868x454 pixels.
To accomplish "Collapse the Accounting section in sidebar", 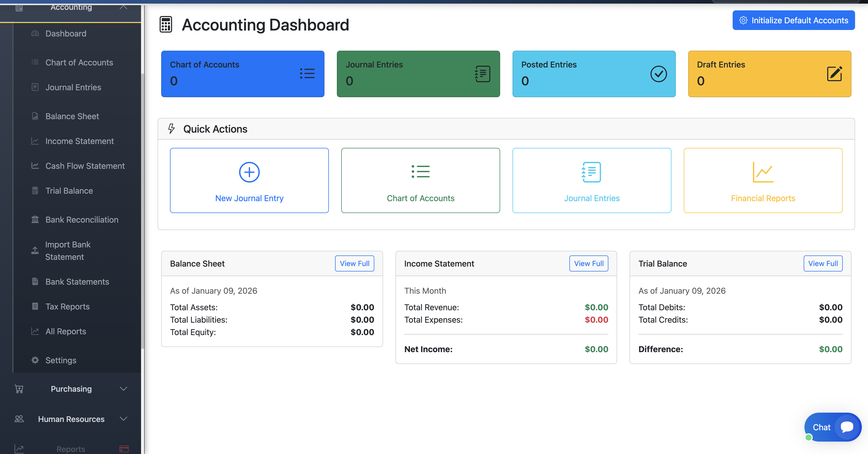I will pyautogui.click(x=123, y=7).
